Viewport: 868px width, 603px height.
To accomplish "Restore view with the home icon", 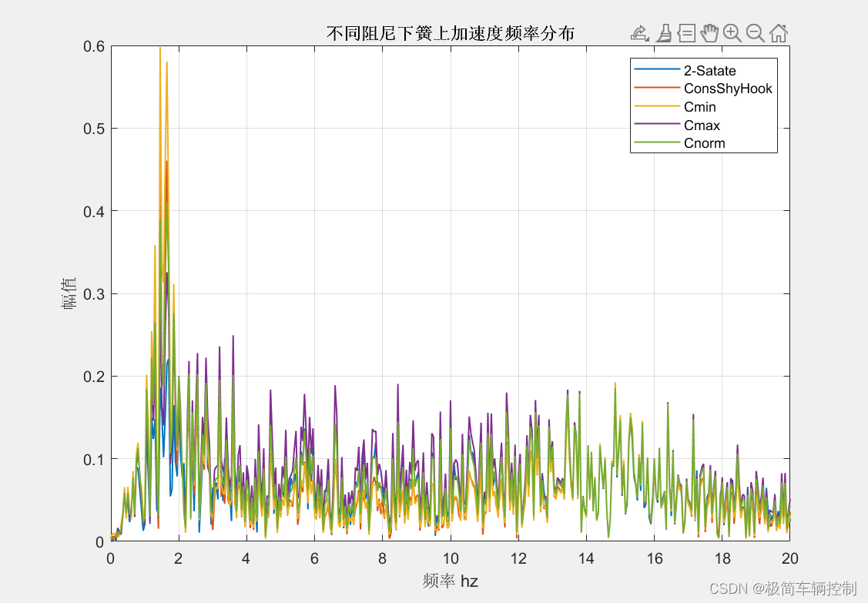I will click(779, 33).
